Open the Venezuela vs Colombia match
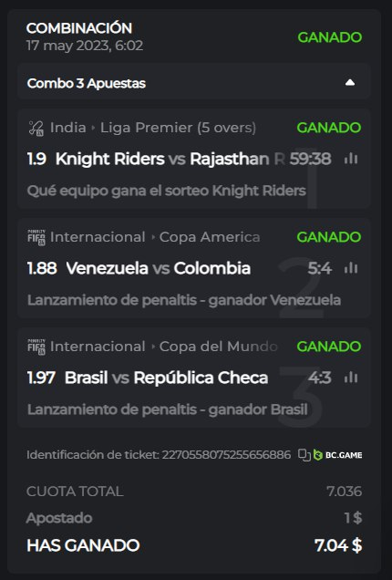The image size is (392, 580). pyautogui.click(x=159, y=268)
